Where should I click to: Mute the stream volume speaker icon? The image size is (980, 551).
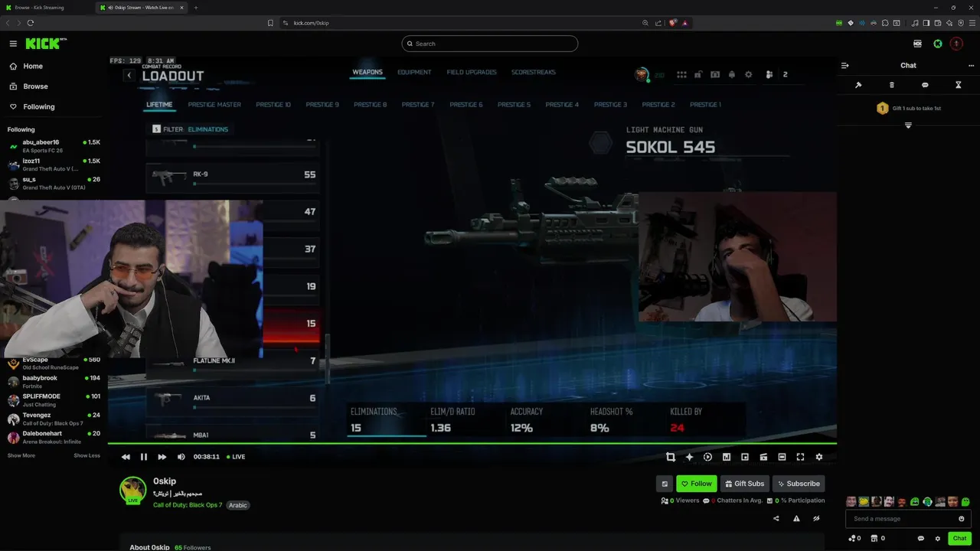tap(181, 457)
